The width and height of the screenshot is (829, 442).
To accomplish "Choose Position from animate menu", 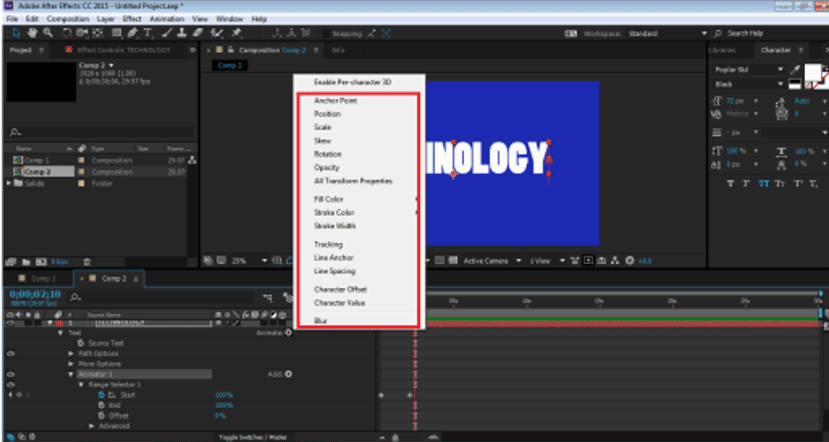I will [x=327, y=114].
